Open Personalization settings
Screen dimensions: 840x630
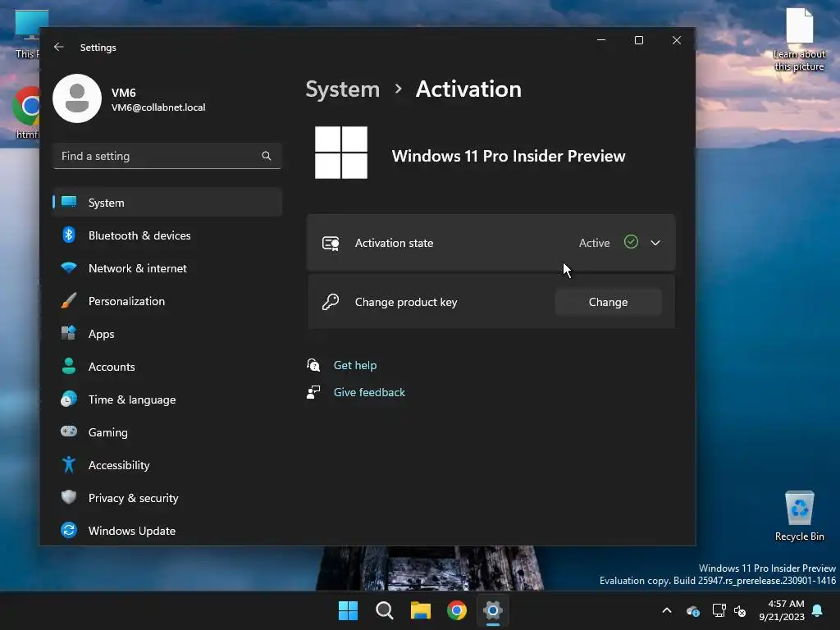click(167, 301)
